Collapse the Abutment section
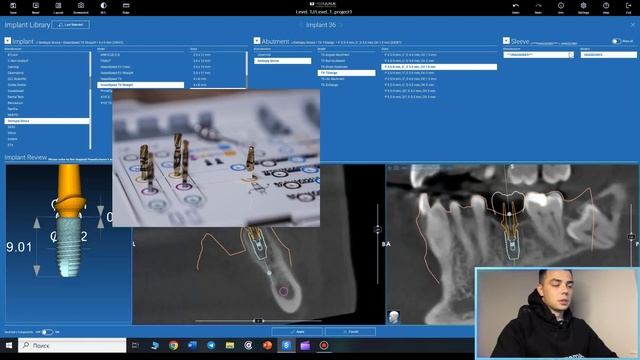The width and height of the screenshot is (640, 360). 257,41
